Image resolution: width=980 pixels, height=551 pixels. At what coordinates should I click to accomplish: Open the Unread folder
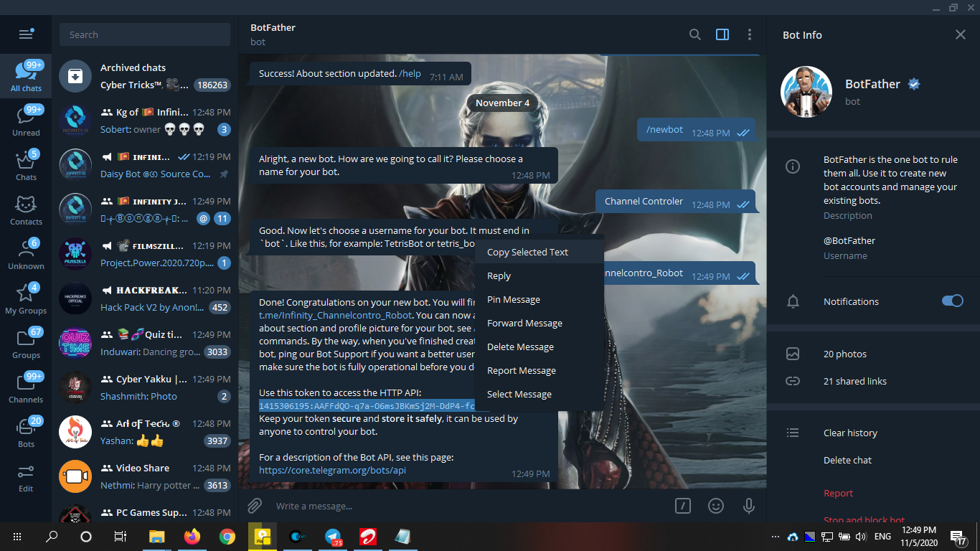coord(26,121)
